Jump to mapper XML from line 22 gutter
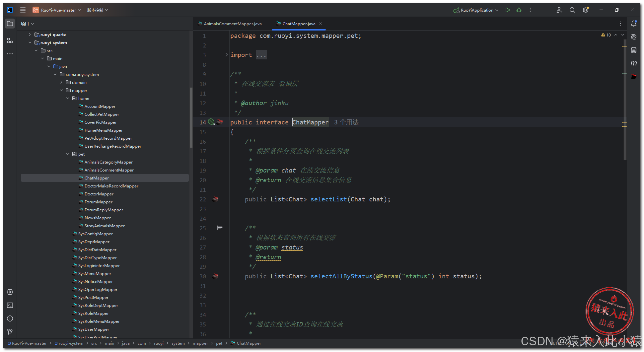 215,199
